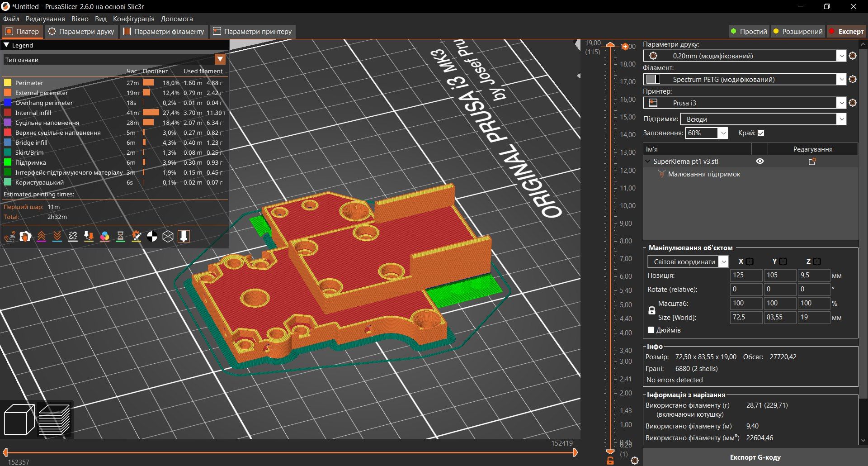Select Розширений mode
Image resolution: width=868 pixels, height=466 pixels.
point(797,31)
